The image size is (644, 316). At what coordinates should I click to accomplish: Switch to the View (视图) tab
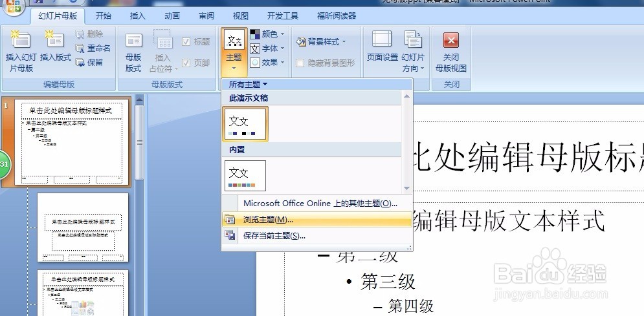pos(241,16)
